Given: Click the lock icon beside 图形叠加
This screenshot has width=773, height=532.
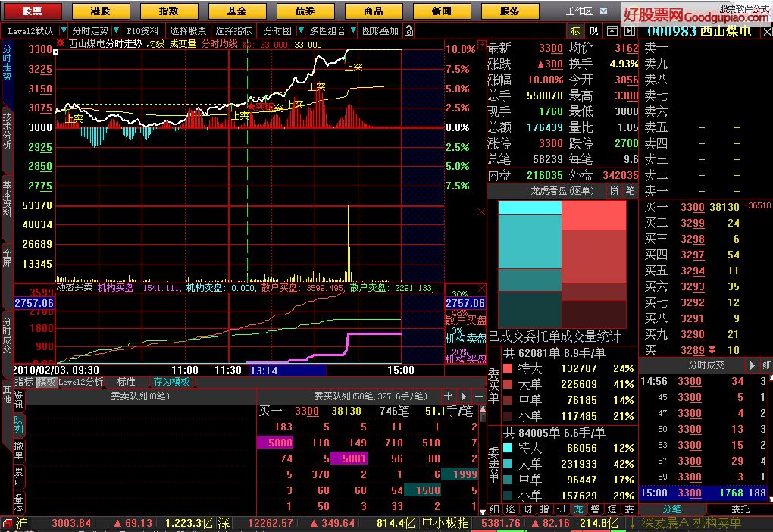Looking at the screenshot, I should click(408, 30).
